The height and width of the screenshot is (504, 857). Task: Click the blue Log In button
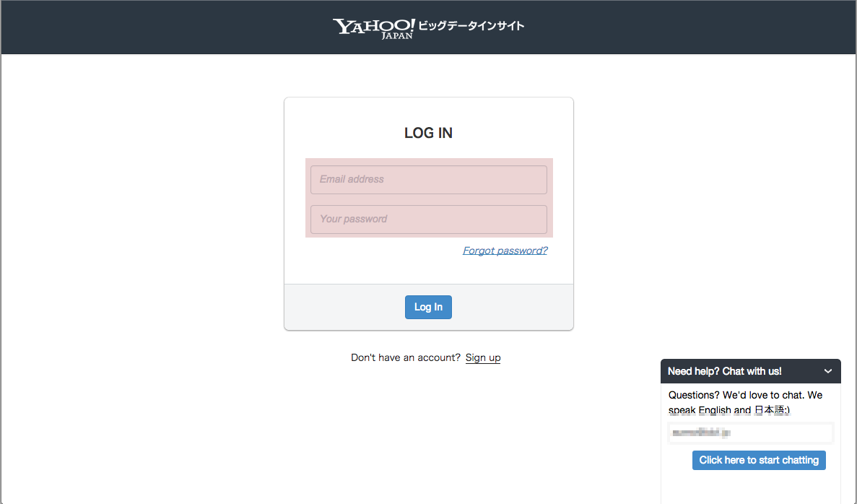(428, 307)
